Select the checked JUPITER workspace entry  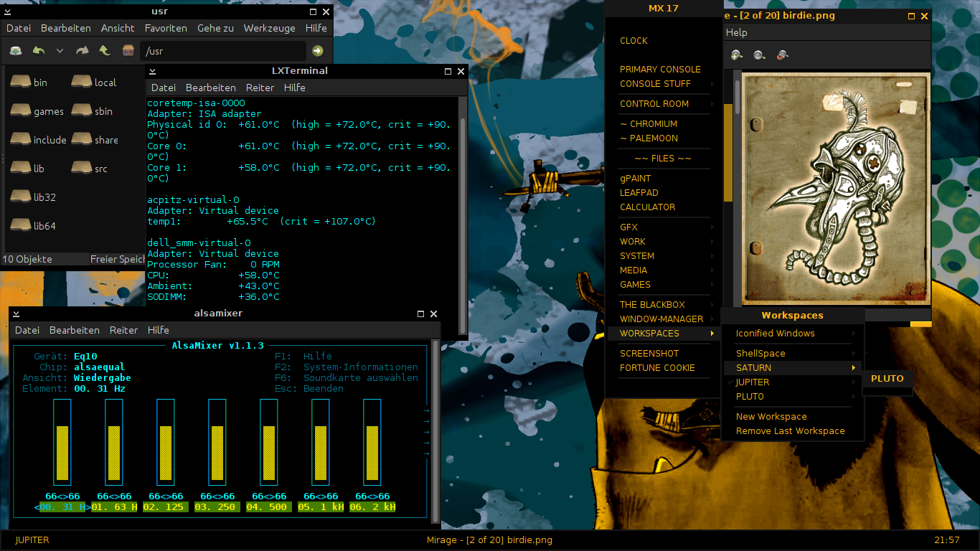(x=793, y=382)
